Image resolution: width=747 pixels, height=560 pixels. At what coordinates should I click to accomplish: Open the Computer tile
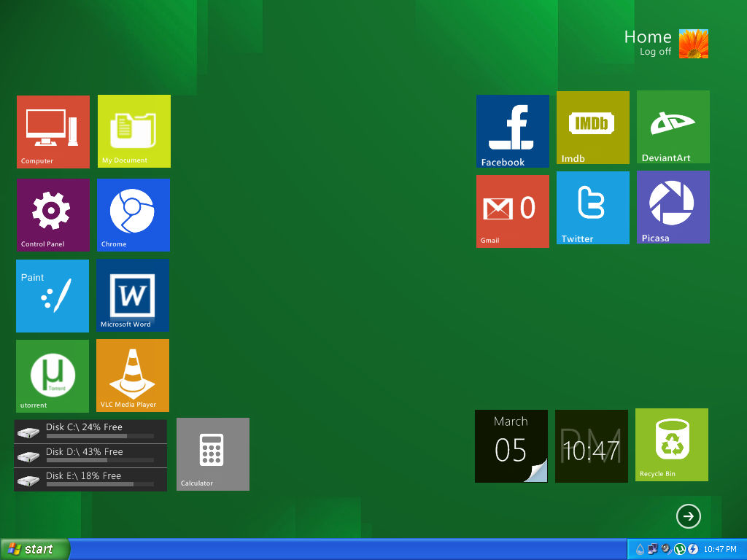click(53, 131)
